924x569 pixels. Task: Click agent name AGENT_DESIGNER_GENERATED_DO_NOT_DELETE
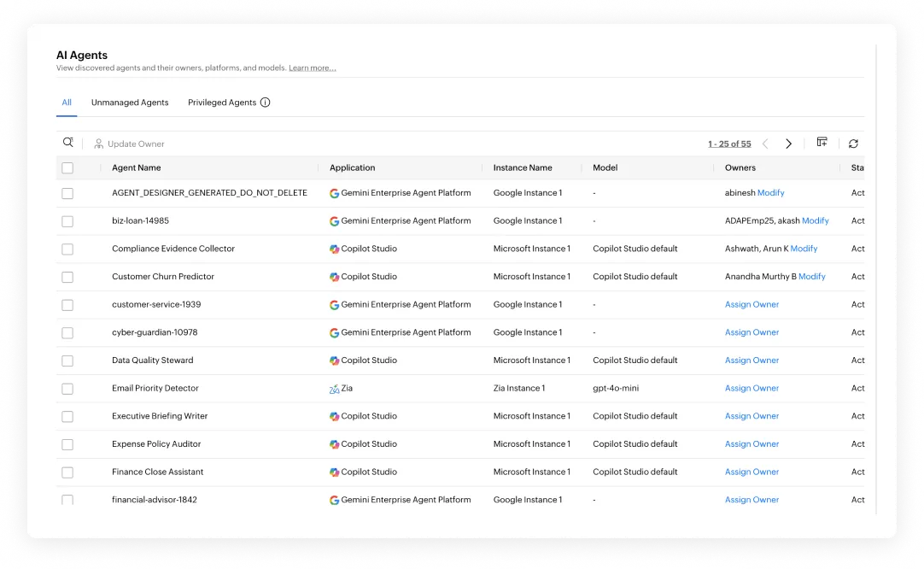click(x=210, y=193)
